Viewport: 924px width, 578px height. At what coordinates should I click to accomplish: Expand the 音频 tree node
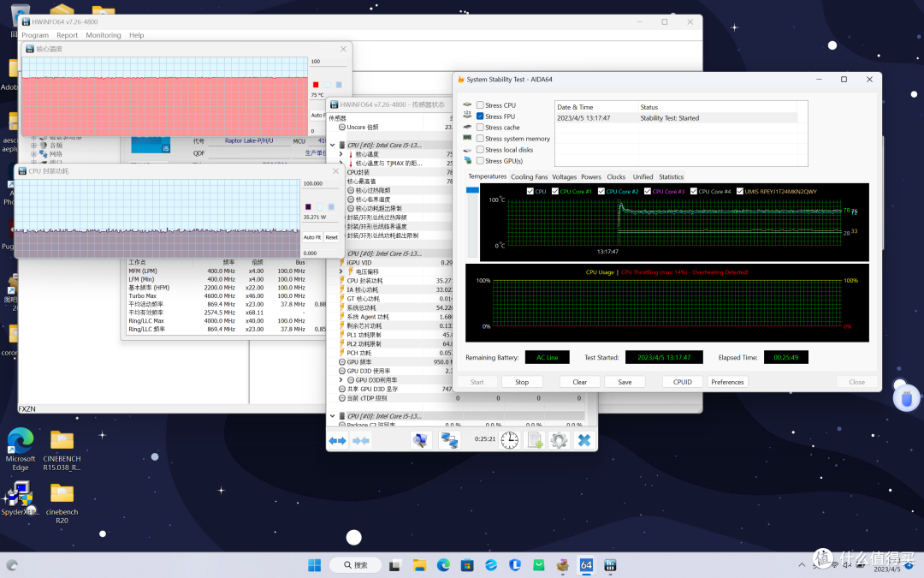pos(34,146)
